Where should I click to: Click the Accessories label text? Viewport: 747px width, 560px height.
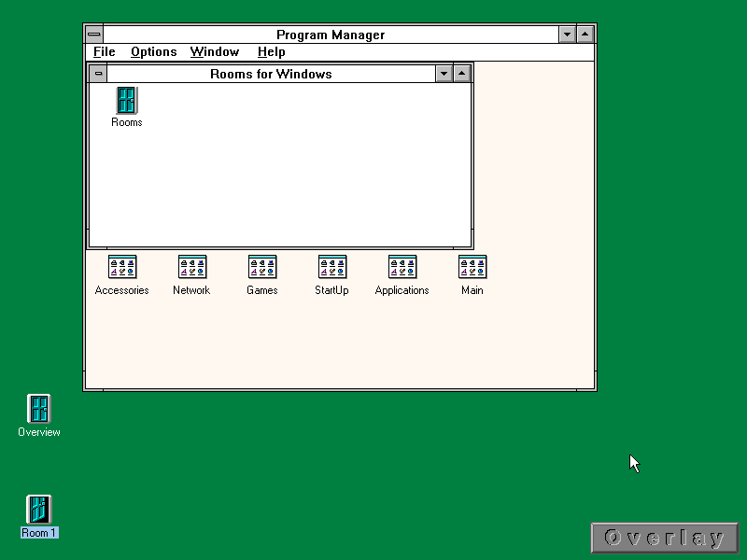[122, 290]
